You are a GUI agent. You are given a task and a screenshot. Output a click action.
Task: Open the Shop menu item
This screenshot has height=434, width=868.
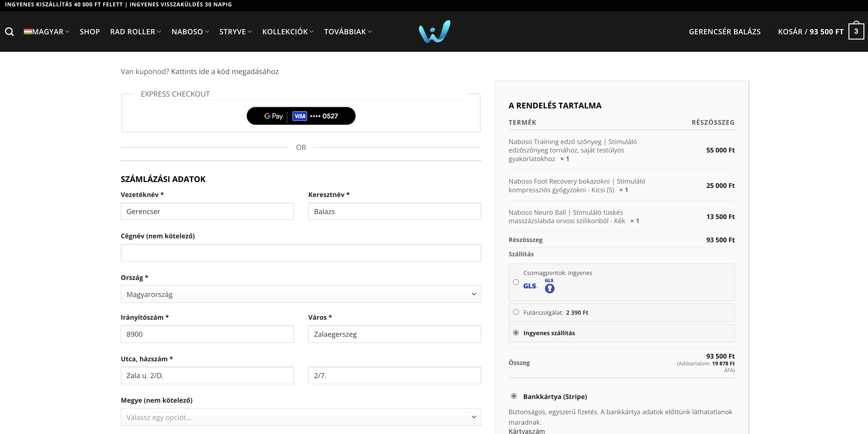tap(90, 32)
